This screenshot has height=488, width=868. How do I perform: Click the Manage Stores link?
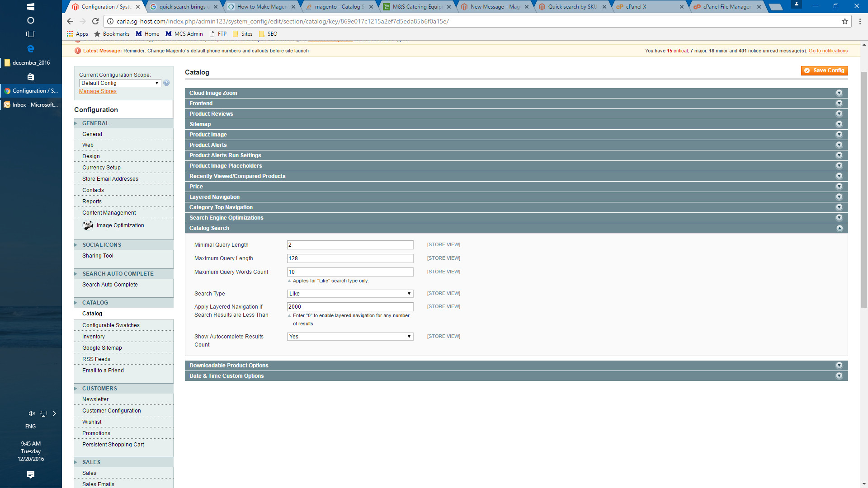(98, 91)
